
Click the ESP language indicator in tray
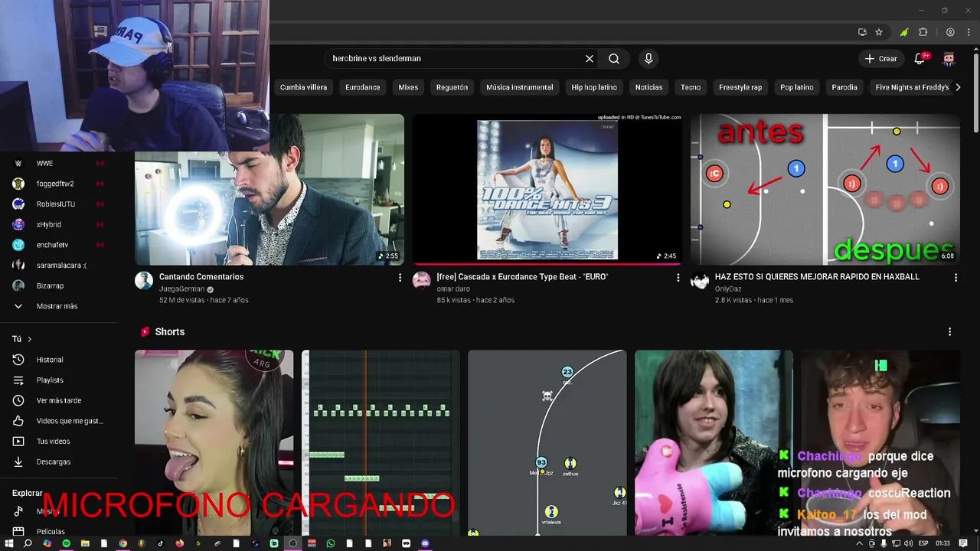tap(923, 543)
